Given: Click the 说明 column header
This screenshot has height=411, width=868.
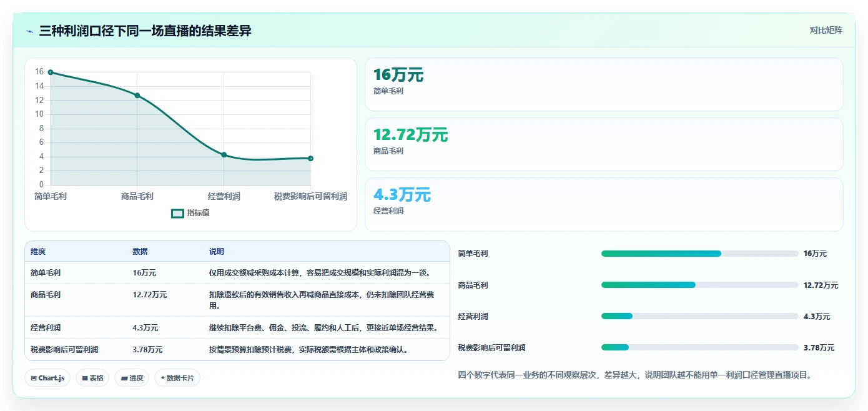Looking at the screenshot, I should 217,252.
